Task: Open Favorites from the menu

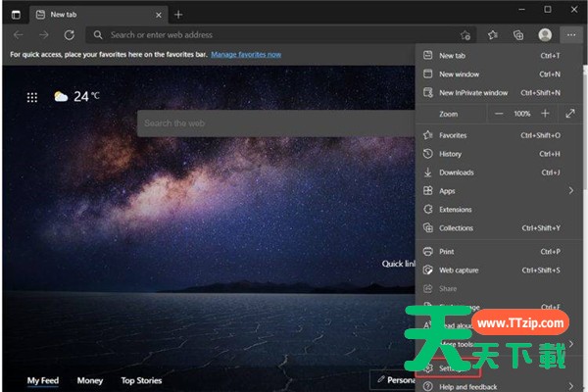Action: 500,135
